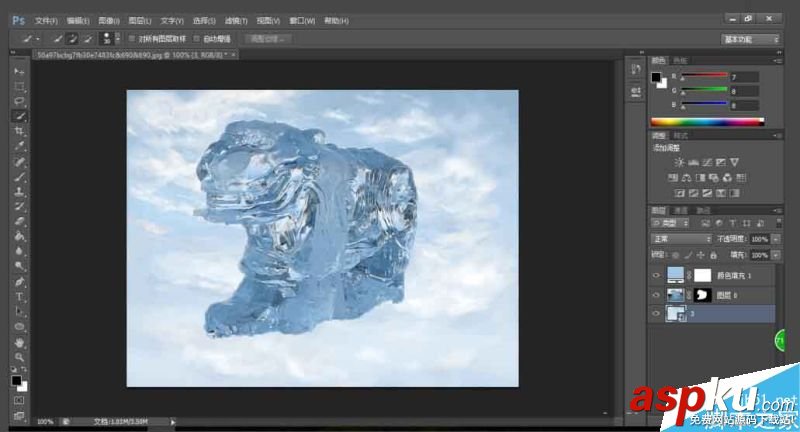Add a Brightness/Contrast adjustment (sun icon)
This screenshot has height=432, width=800.
click(679, 162)
